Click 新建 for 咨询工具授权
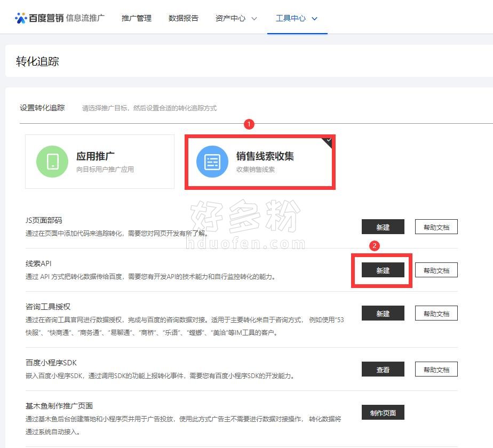This screenshot has height=448, width=493. (x=383, y=313)
